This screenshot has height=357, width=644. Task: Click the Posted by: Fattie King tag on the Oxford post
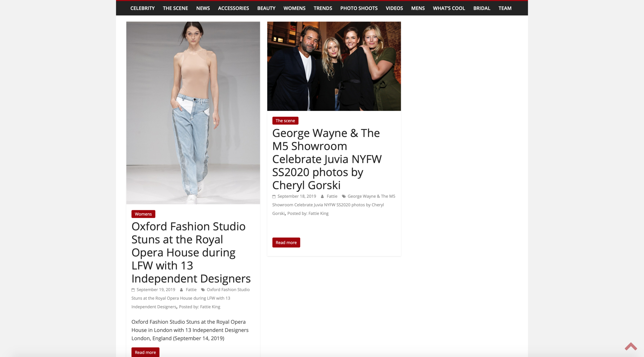[200, 307]
